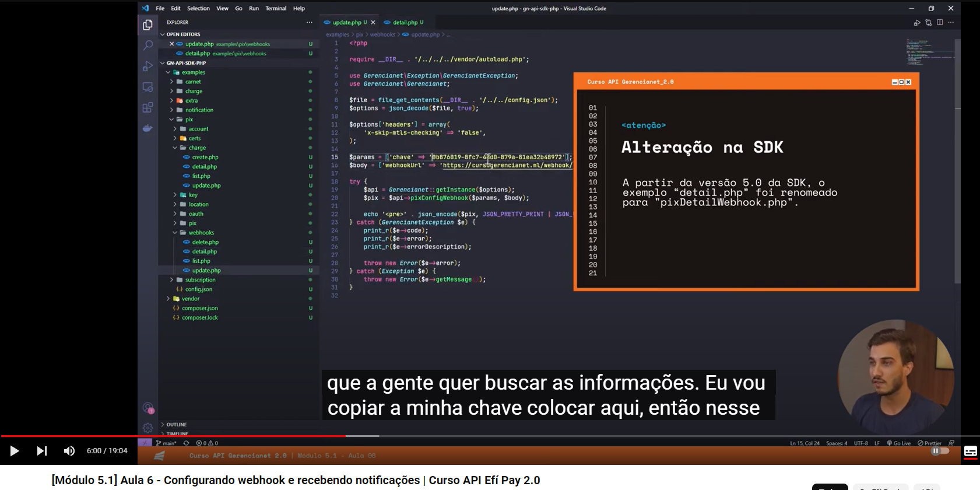Open the View menu

tap(222, 8)
